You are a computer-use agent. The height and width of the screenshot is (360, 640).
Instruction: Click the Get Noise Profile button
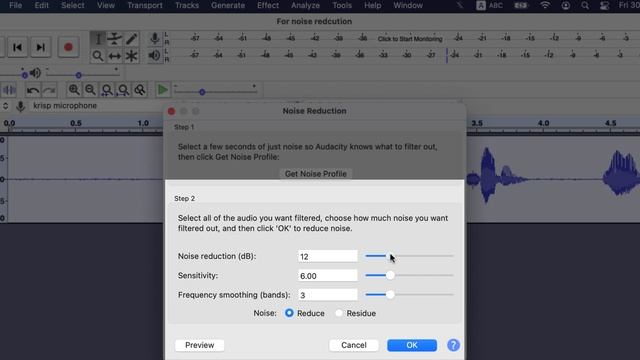(316, 174)
